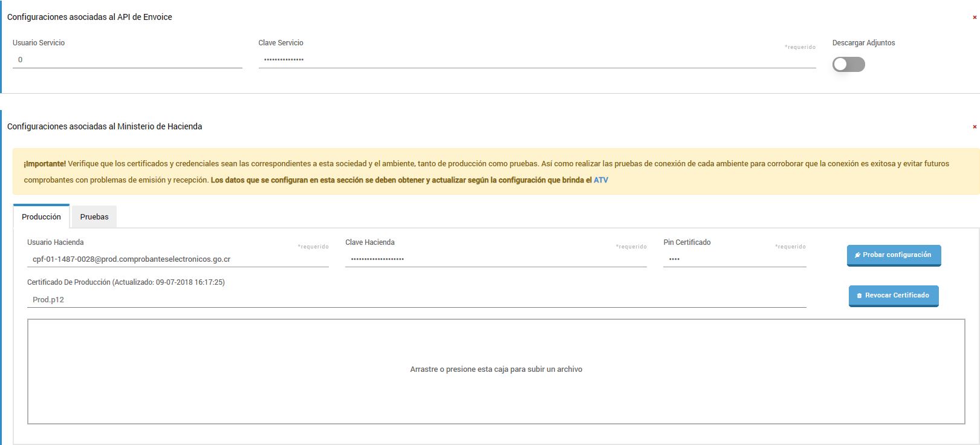Focus the Clave Hacienda password field

click(496, 259)
